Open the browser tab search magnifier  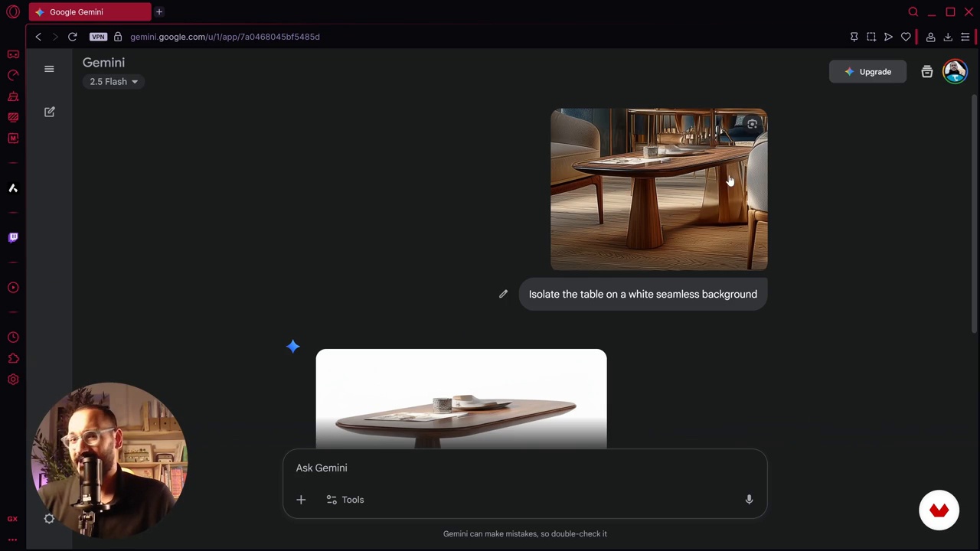[913, 12]
